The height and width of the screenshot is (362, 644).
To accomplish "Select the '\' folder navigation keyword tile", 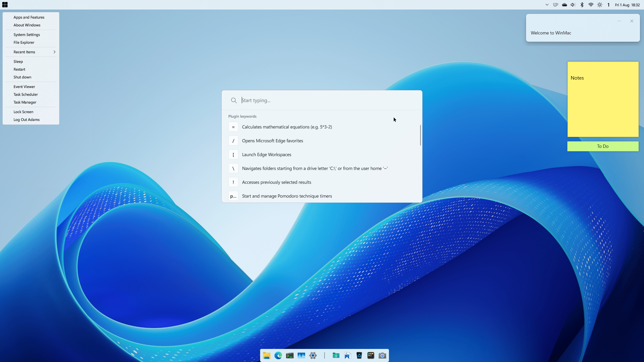I will (233, 168).
